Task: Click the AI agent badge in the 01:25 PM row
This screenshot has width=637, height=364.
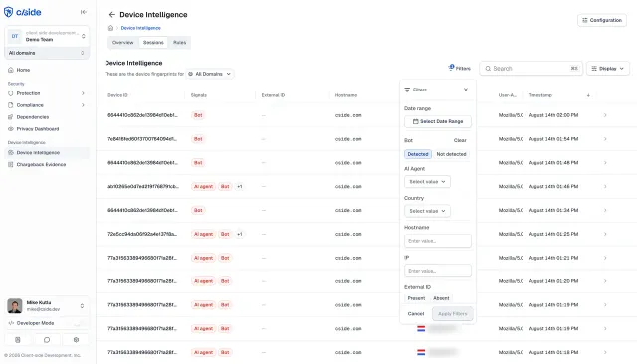Action: [203, 234]
